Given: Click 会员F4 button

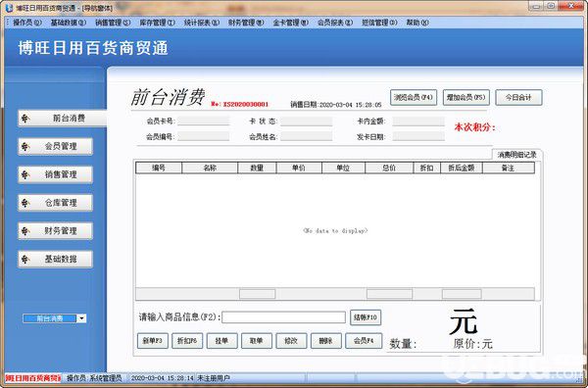Looking at the screenshot, I should click(x=364, y=341).
